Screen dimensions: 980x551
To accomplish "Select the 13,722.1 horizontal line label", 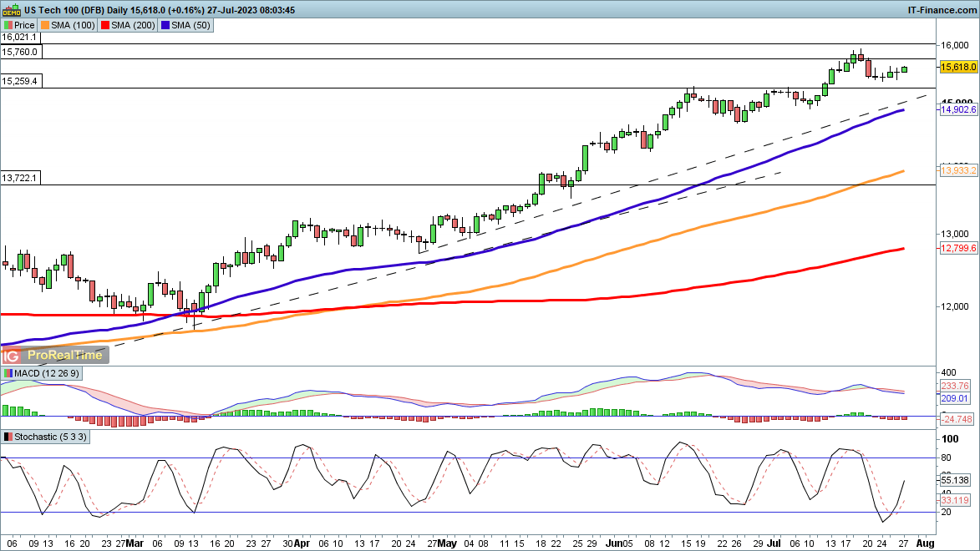I will tap(20, 178).
